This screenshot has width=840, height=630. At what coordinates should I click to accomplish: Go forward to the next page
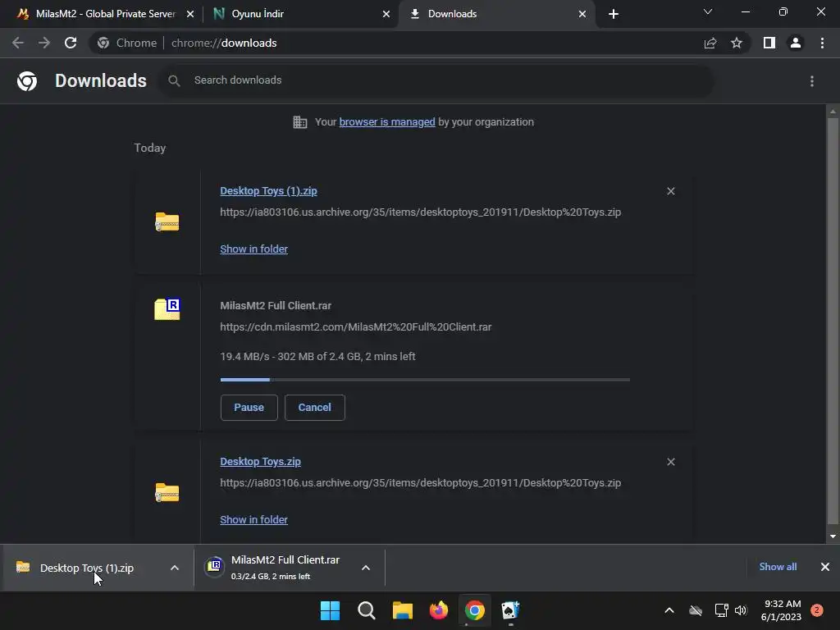pos(44,43)
